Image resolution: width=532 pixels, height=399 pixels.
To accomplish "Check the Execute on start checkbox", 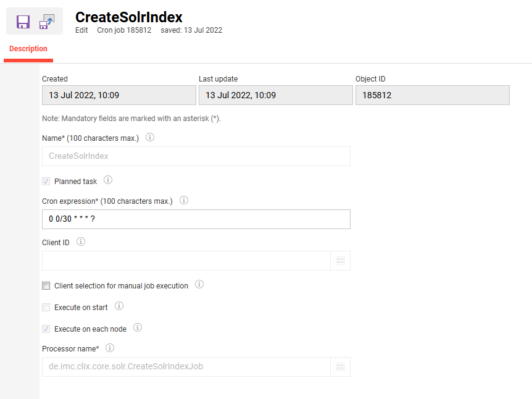I will click(46, 308).
